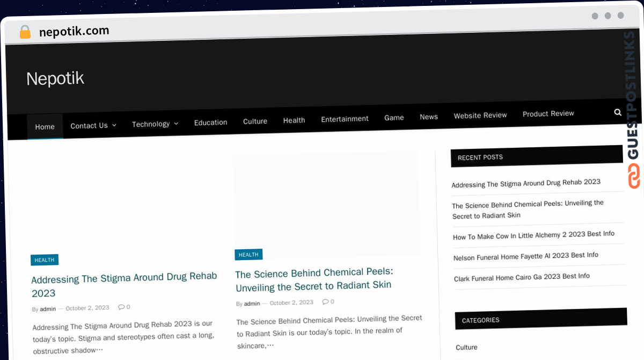Click the RECENT POSTS heading
Screen dimensions: 644x360
coord(480,157)
